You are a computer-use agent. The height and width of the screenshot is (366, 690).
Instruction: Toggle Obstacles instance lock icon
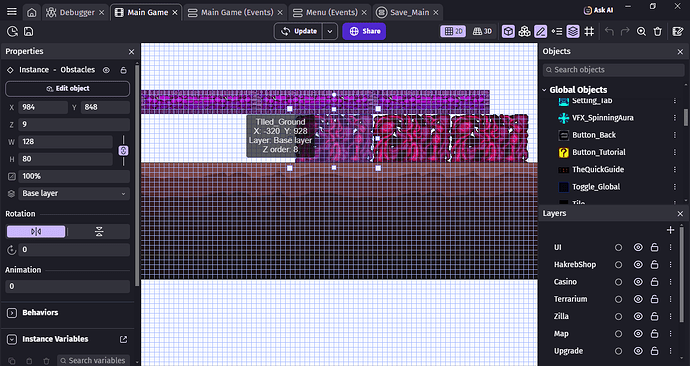[x=124, y=70]
